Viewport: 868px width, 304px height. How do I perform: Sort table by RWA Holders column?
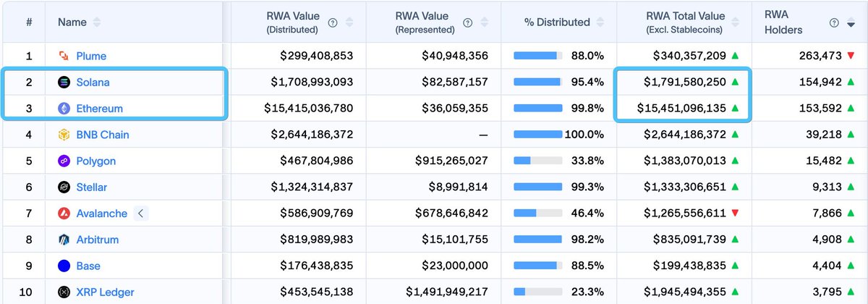click(851, 23)
